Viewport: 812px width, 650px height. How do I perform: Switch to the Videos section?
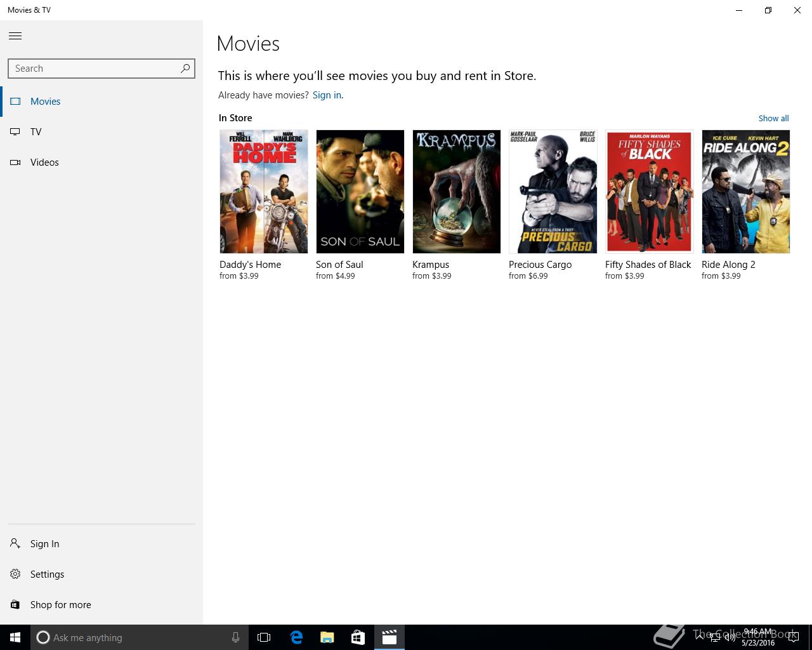[44, 162]
